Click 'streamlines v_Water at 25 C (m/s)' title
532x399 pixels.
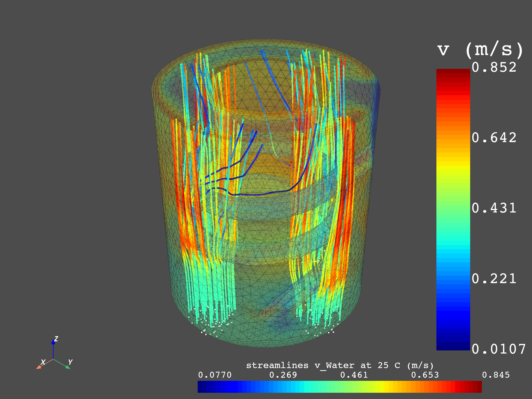click(340, 365)
